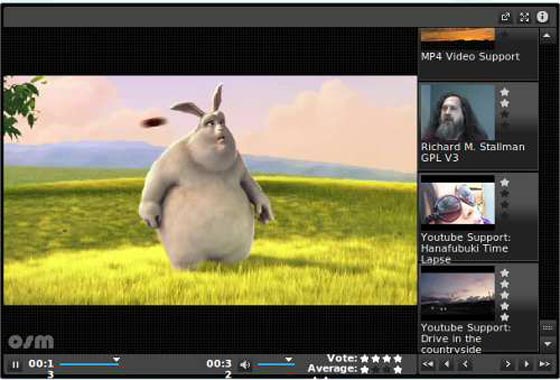Click the video seek progress bar

click(89, 365)
